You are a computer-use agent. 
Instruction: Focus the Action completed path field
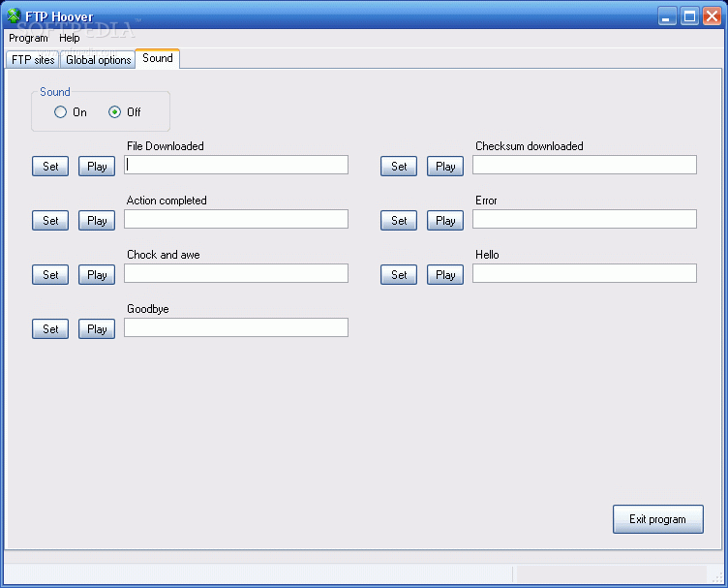coord(236,219)
